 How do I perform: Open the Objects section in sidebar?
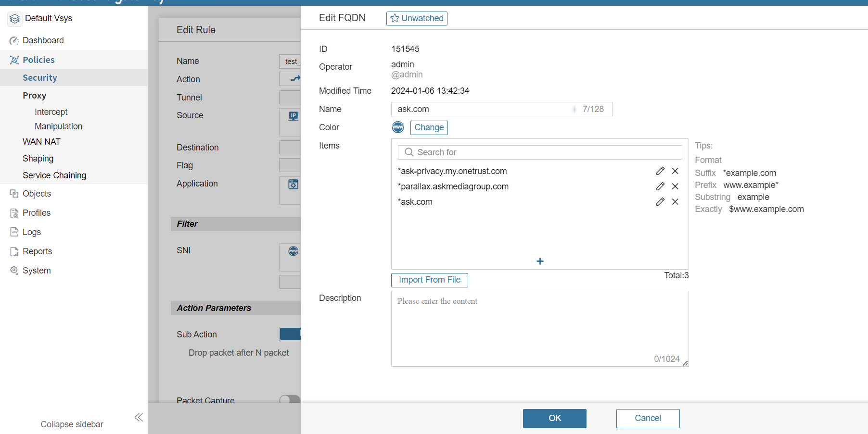[37, 194]
